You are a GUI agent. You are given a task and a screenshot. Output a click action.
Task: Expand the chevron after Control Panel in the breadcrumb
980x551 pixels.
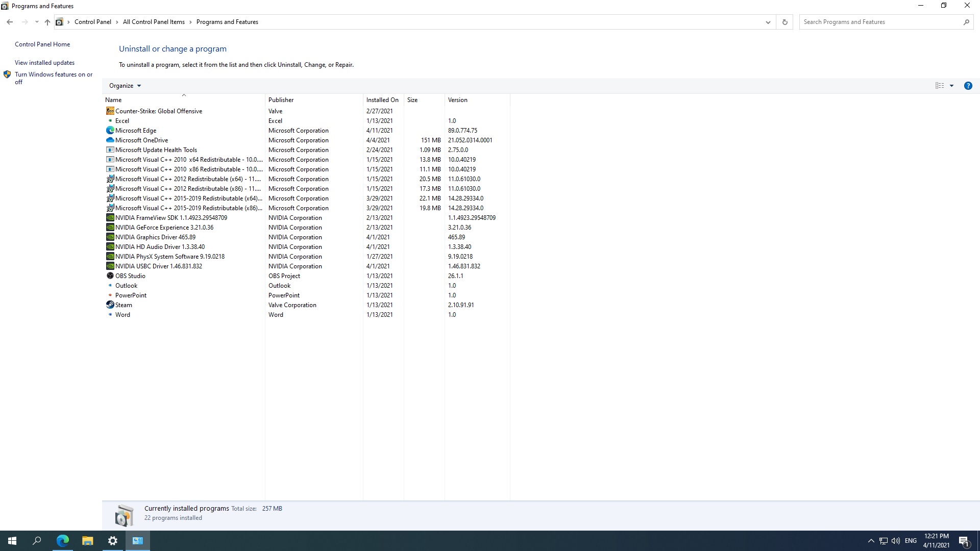(117, 22)
